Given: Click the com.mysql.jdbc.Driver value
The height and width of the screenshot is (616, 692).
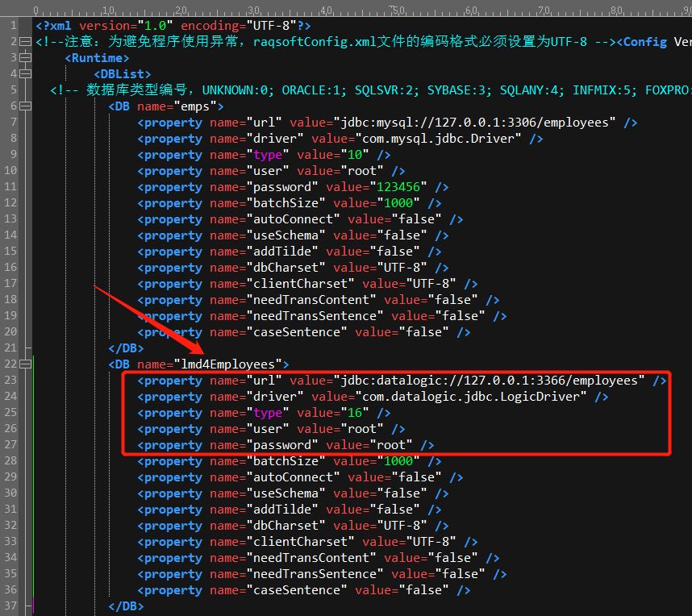Looking at the screenshot, I should pos(438,139).
